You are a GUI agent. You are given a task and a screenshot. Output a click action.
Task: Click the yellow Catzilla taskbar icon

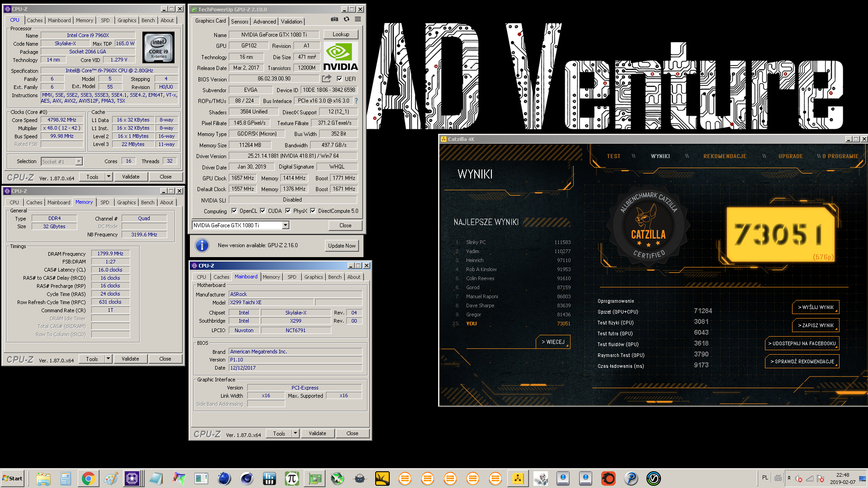[x=518, y=479]
